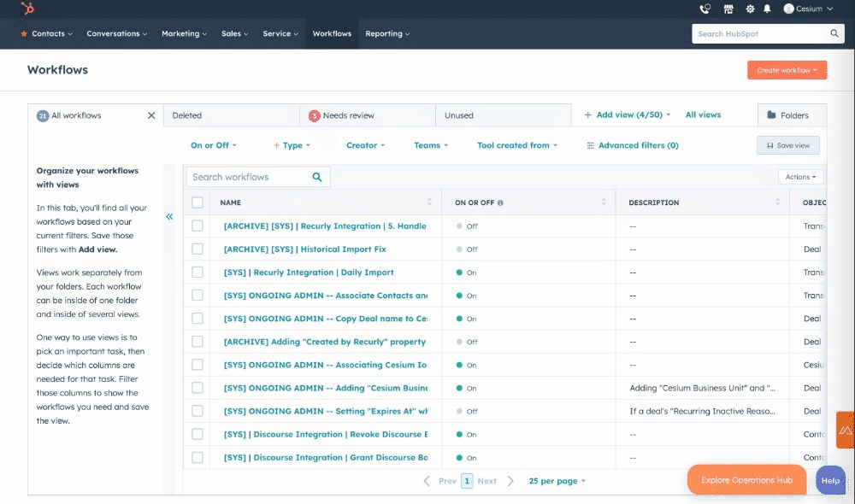Open the Type filter dropdown
The image size is (855, 504).
tap(292, 145)
